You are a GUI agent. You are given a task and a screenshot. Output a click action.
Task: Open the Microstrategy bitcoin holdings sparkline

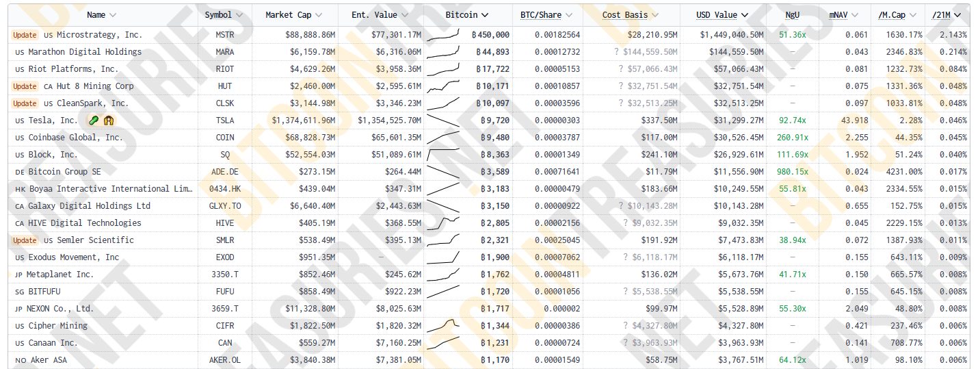(x=443, y=35)
